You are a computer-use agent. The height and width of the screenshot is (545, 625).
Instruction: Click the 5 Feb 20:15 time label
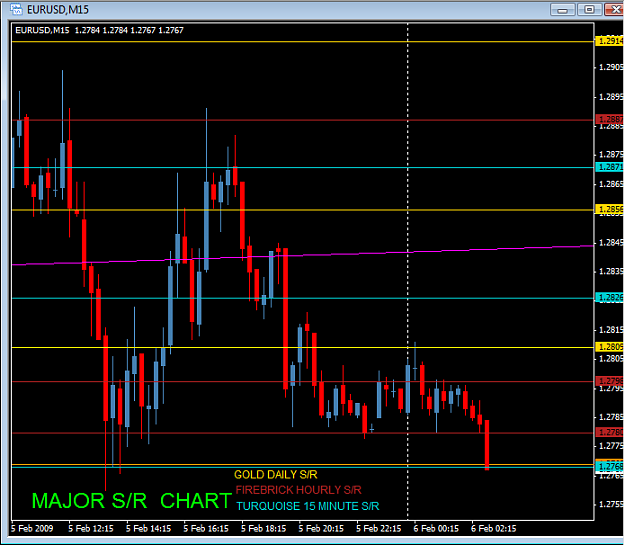tap(321, 529)
